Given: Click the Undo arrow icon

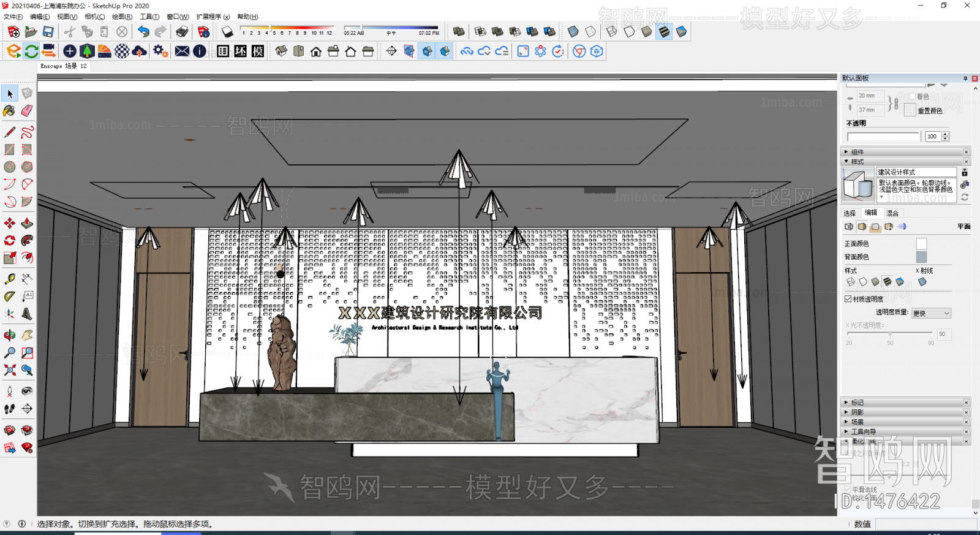Looking at the screenshot, I should tap(143, 31).
